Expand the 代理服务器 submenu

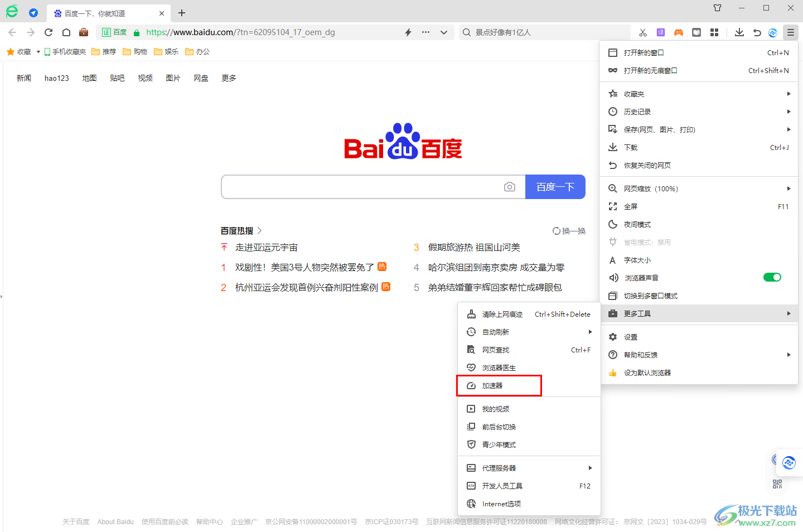pyautogui.click(x=529, y=468)
